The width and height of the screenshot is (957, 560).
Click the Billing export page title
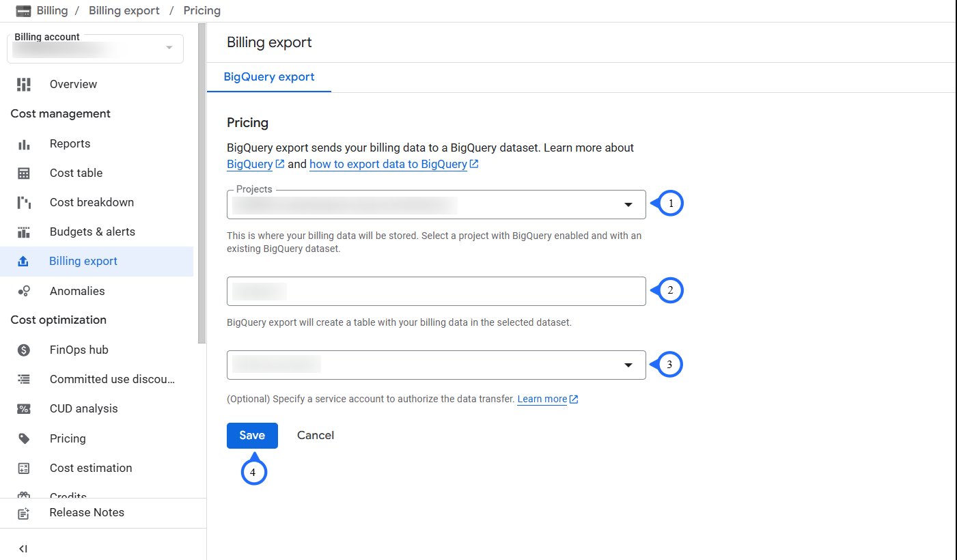269,42
